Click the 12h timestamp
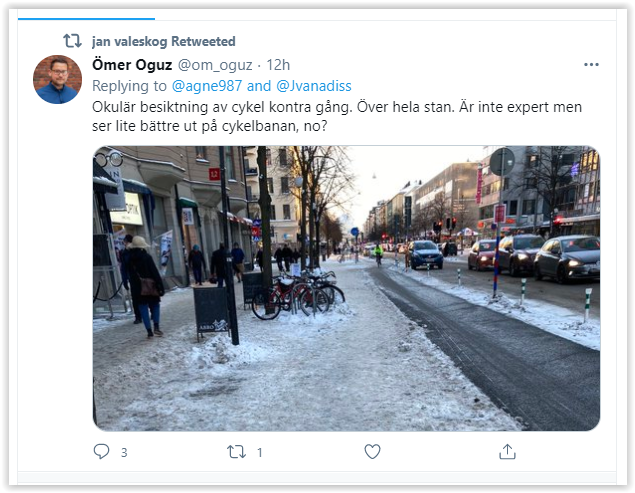This screenshot has width=635, height=493. [x=278, y=65]
